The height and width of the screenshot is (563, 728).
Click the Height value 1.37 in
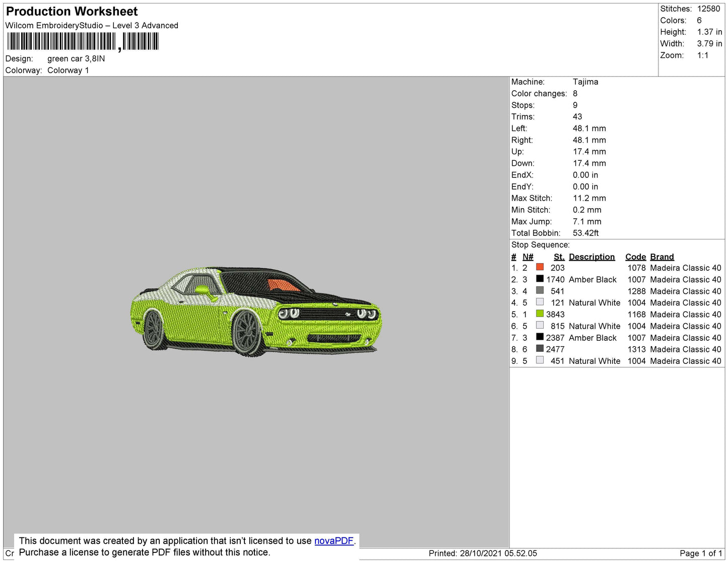pos(709,32)
